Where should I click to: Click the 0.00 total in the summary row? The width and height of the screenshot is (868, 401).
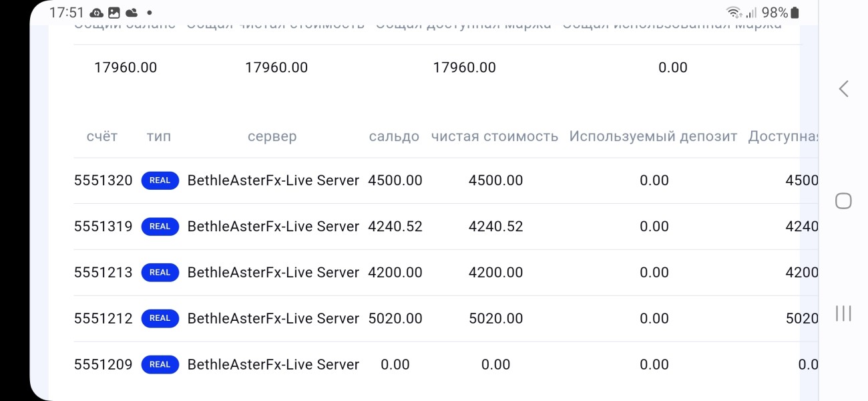click(673, 68)
